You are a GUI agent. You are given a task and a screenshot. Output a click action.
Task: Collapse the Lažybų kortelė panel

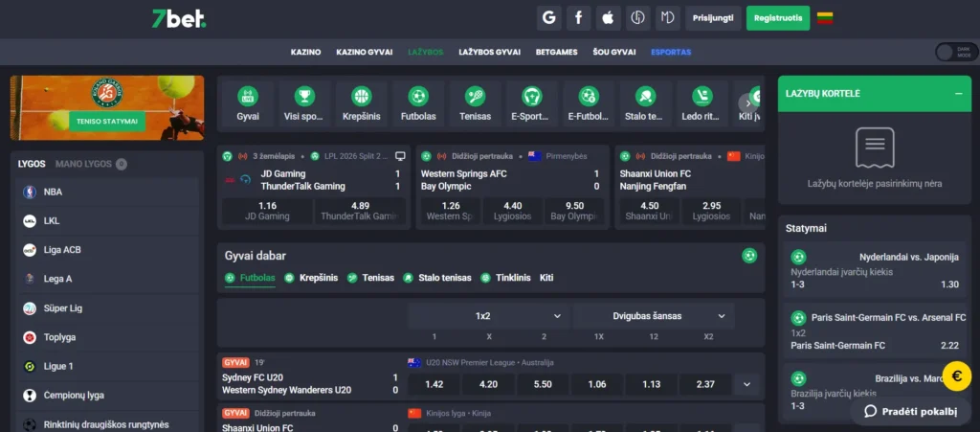point(958,94)
